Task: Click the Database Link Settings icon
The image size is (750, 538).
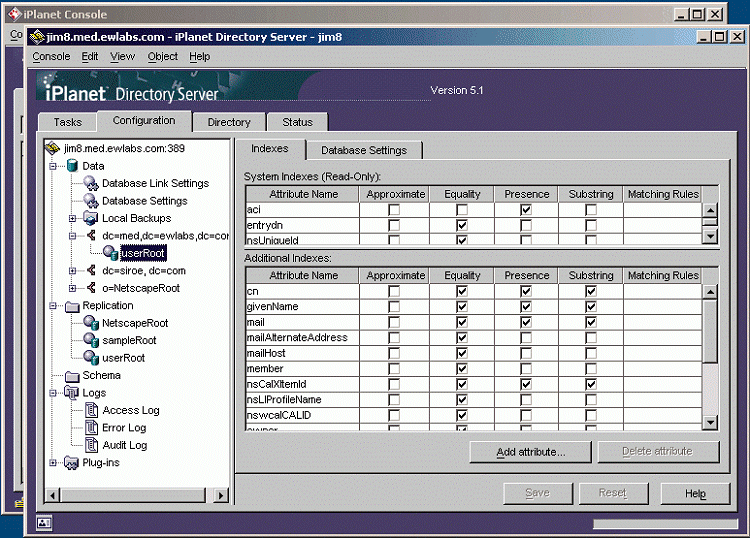Action: click(x=91, y=183)
